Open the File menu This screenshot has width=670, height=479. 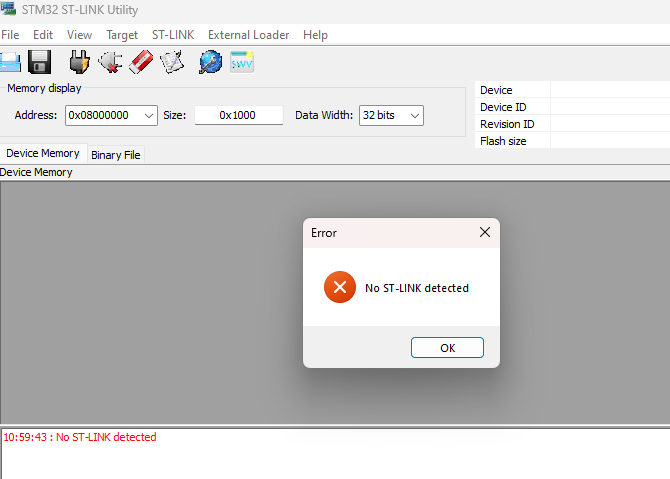(10, 35)
